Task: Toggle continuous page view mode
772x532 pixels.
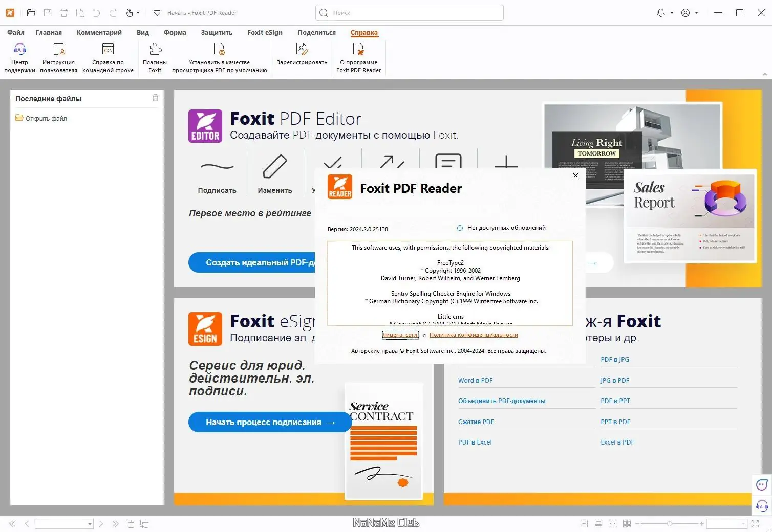Action: [598, 524]
